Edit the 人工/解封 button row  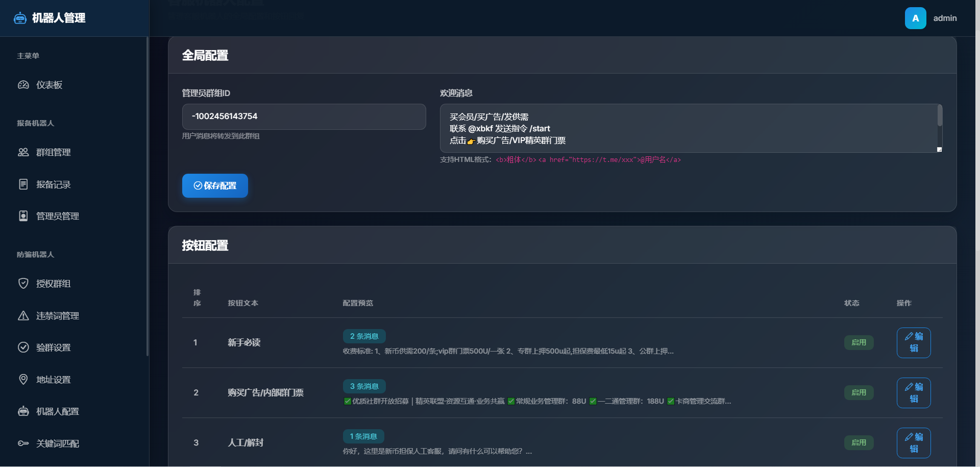[x=913, y=443]
